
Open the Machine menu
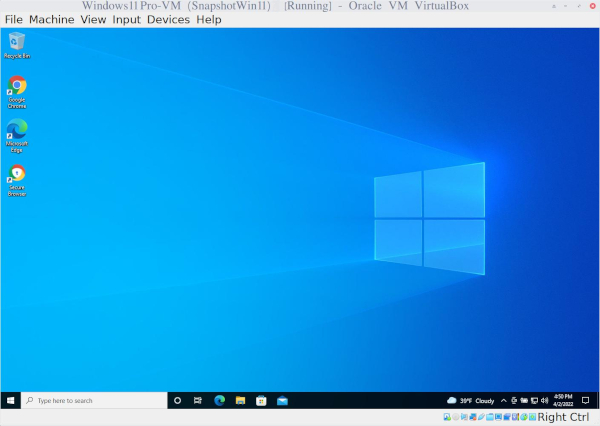[x=51, y=20]
